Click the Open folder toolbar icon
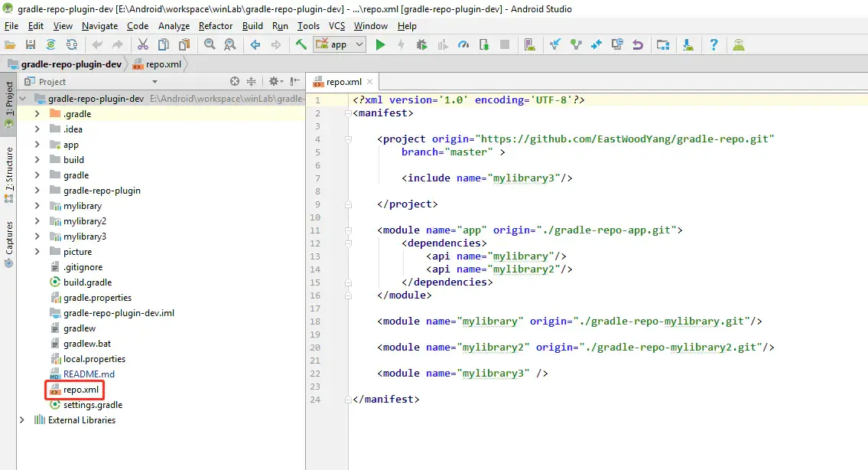The height and width of the screenshot is (470, 868). tap(10, 45)
